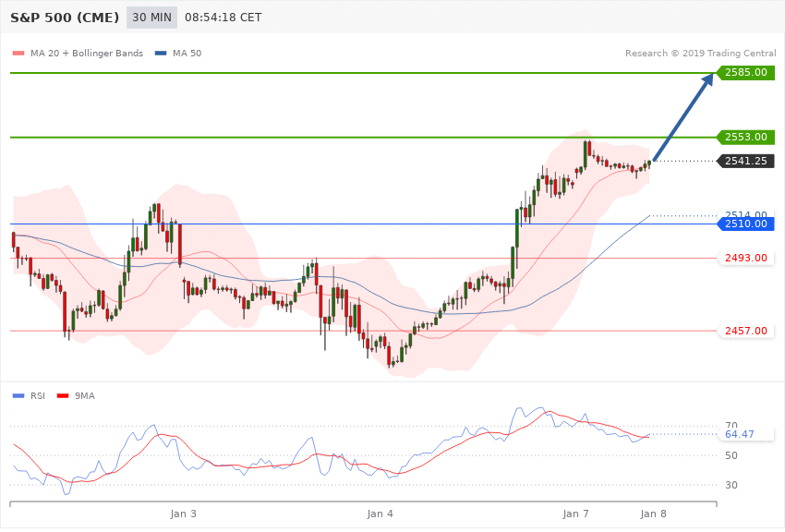
Task: Click the RSI legend color swatch
Action: 18,396
